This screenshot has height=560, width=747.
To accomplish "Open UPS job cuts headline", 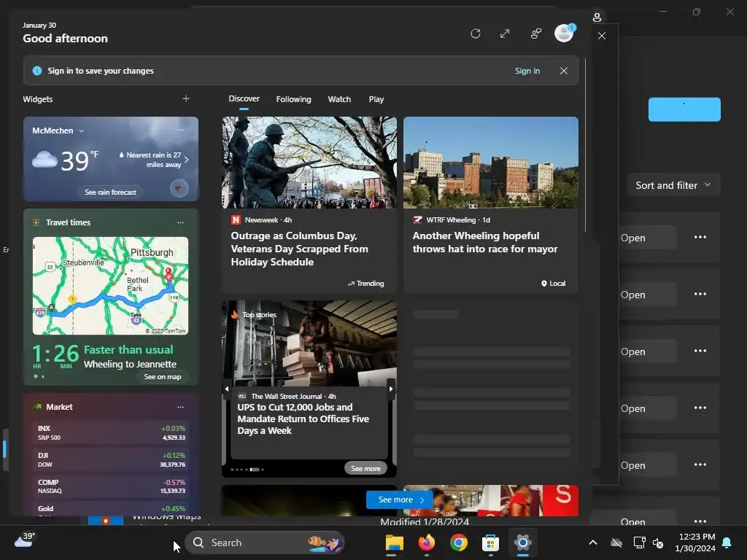I will click(x=303, y=419).
